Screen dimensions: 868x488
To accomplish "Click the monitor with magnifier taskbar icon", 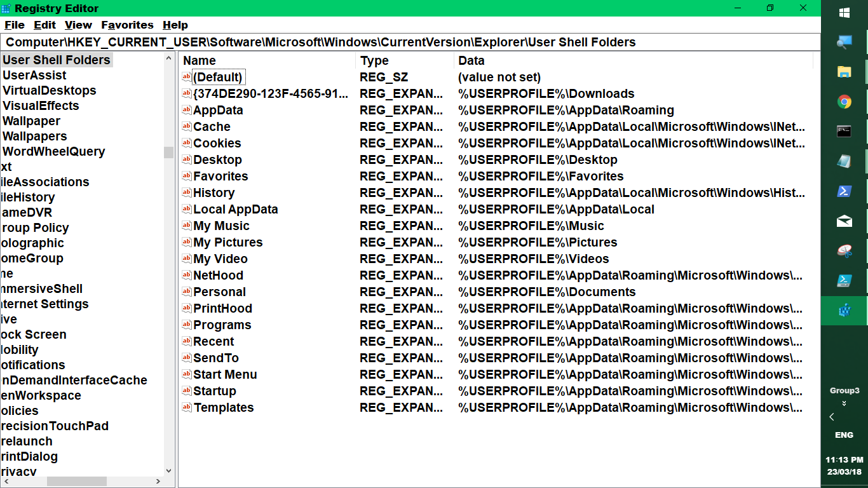I will 844,42.
